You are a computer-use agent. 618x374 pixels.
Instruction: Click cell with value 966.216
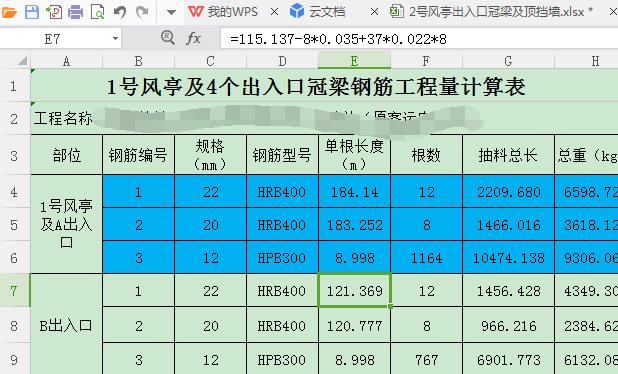click(x=508, y=326)
